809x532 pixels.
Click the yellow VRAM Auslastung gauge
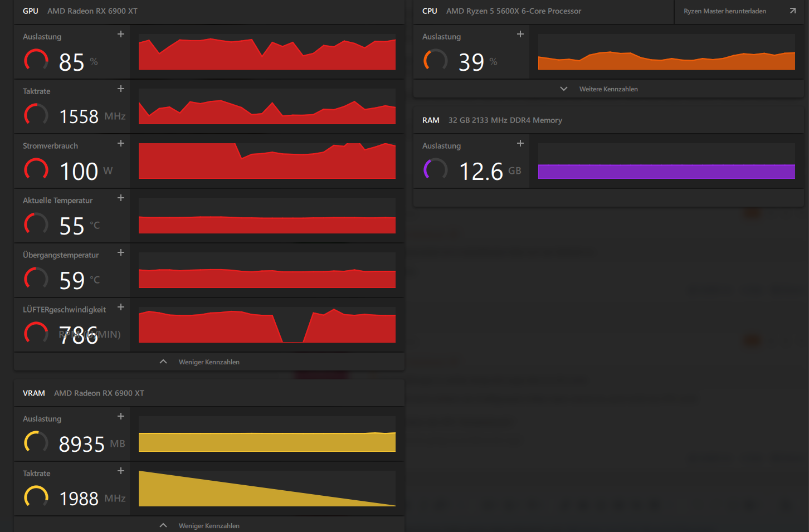[36, 442]
